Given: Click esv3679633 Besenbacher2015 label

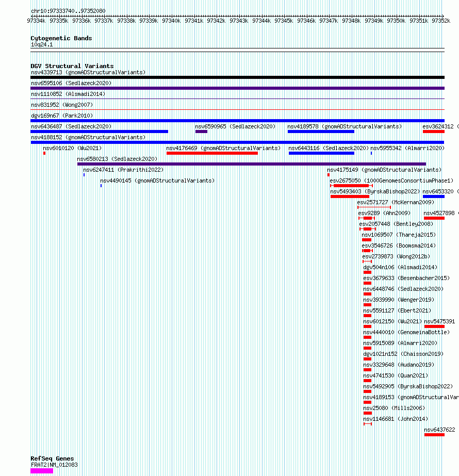Looking at the screenshot, I should pos(406,278).
